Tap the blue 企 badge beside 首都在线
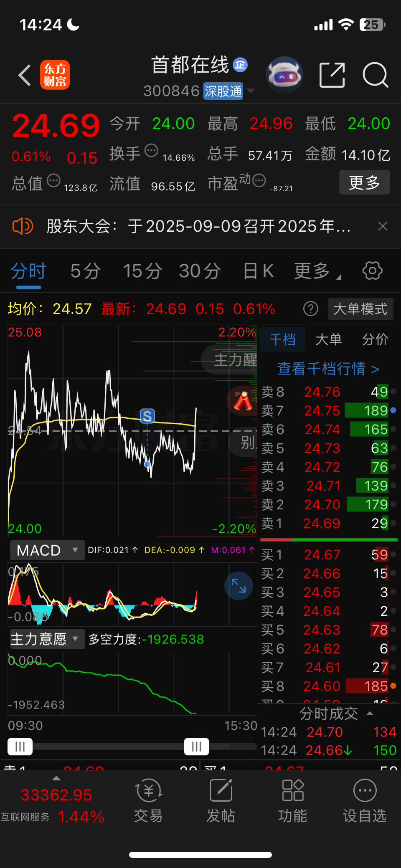The width and height of the screenshot is (401, 868). [240, 65]
